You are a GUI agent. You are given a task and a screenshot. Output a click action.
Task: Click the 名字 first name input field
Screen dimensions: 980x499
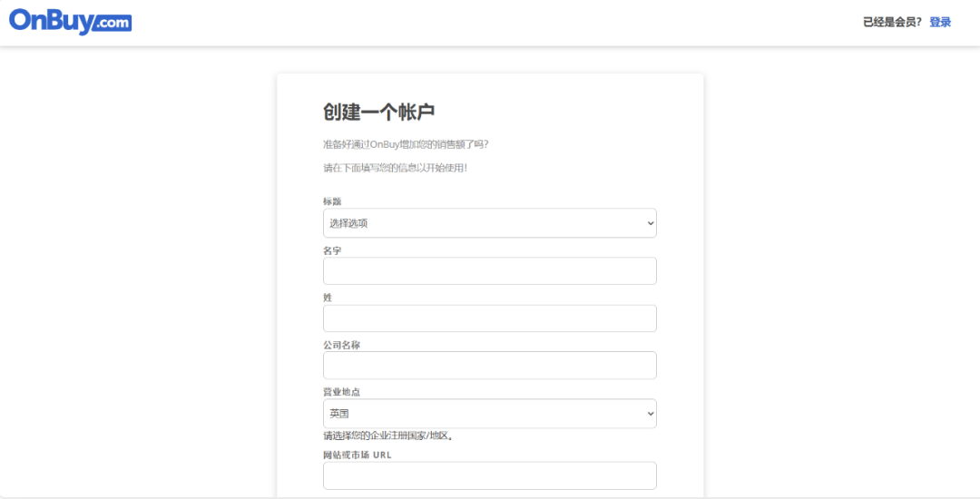tap(489, 271)
